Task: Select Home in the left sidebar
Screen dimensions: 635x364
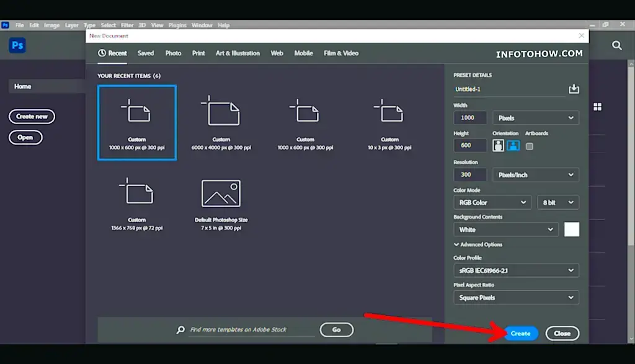Action: [47, 86]
